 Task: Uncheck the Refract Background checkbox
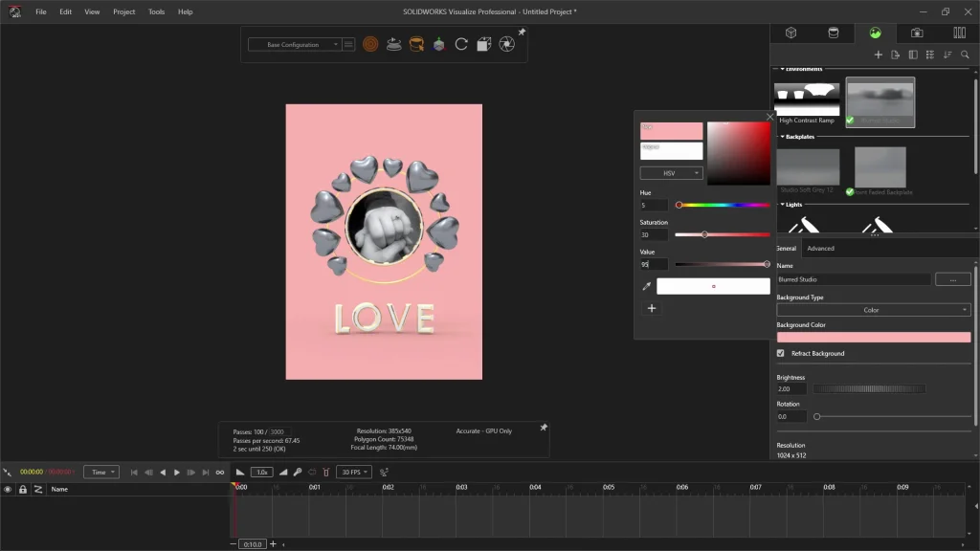[x=781, y=354]
